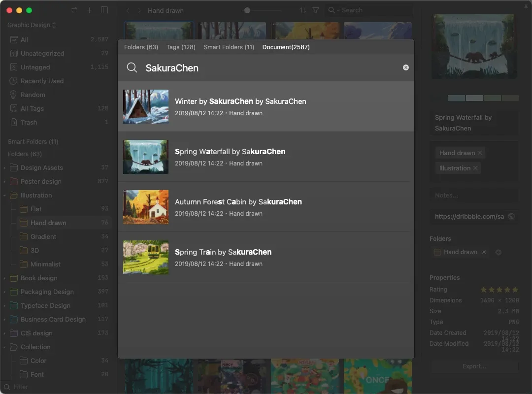Expand the Design Assets folder
This screenshot has height=394, width=532.
(4, 167)
